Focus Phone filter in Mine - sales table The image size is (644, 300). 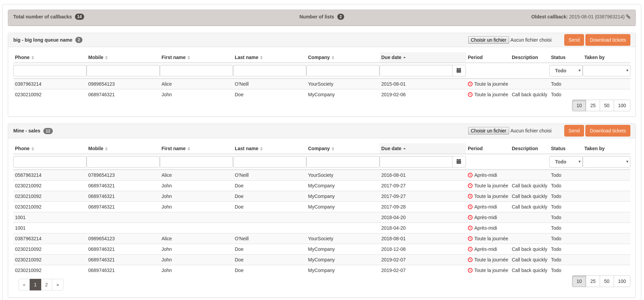point(50,162)
